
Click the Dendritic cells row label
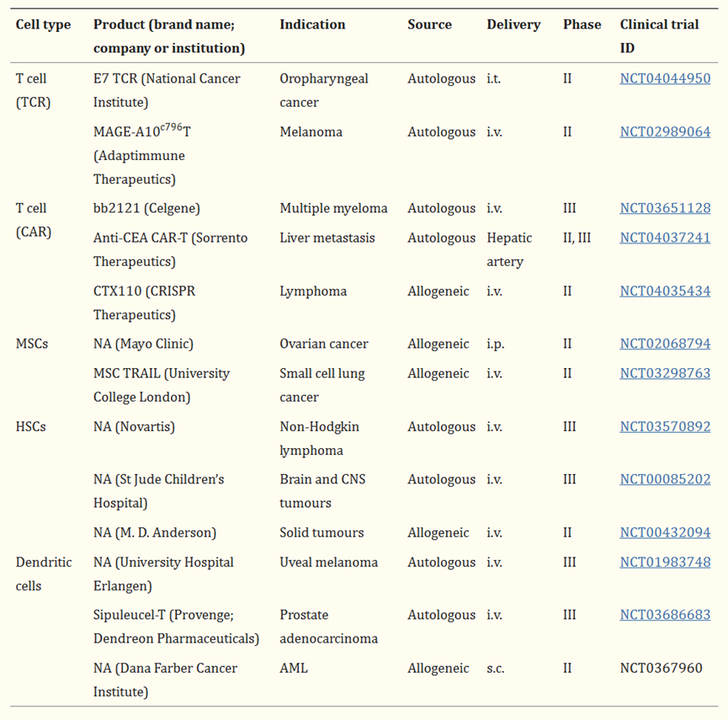click(x=44, y=573)
